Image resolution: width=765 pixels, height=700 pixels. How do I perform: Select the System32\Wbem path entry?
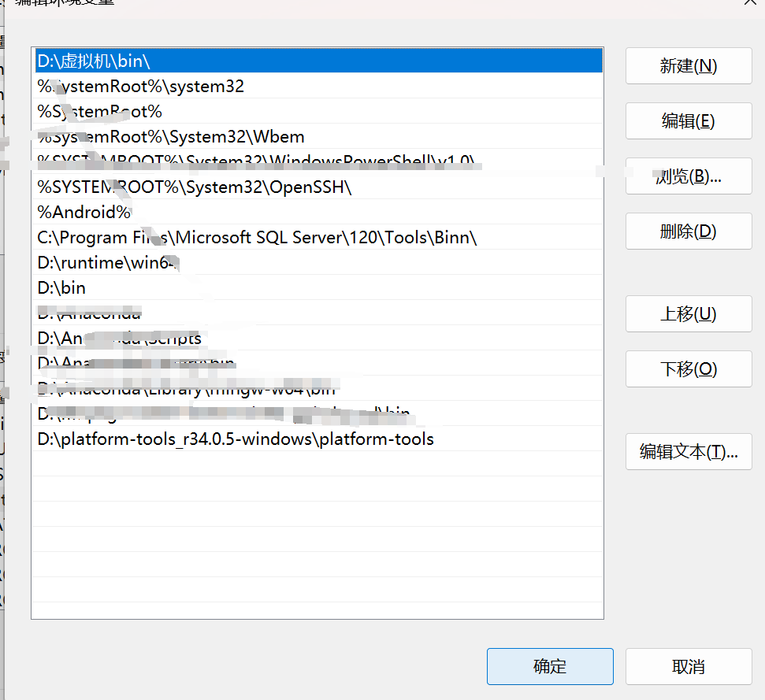(x=236, y=136)
